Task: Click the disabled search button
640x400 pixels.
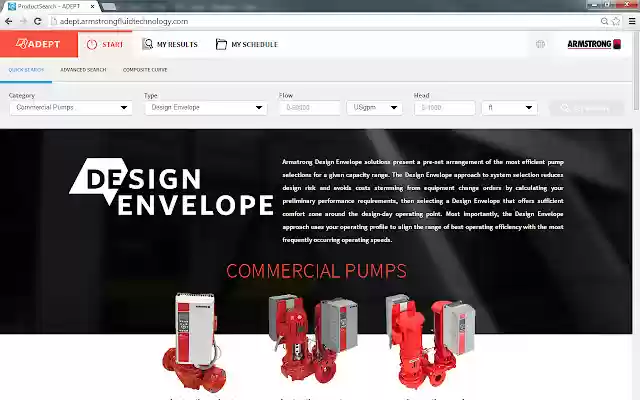Action: [587, 108]
